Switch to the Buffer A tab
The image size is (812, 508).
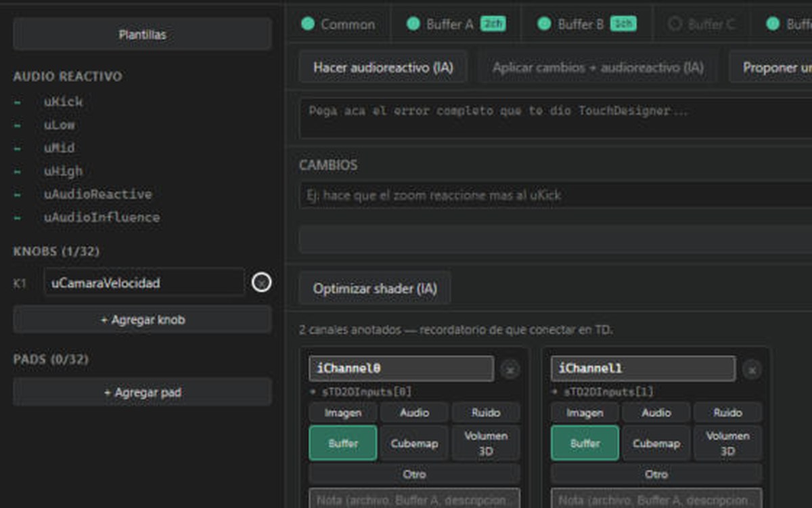coord(455,24)
